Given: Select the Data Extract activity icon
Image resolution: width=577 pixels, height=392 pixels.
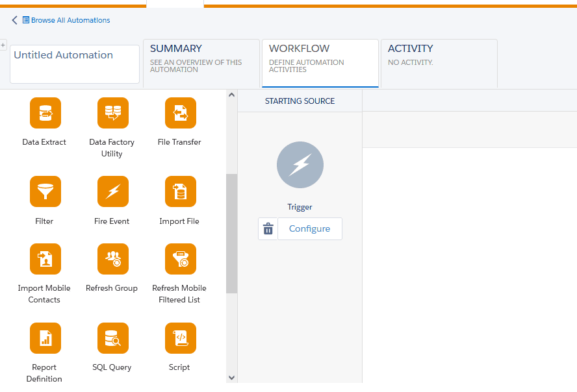Looking at the screenshot, I should click(x=45, y=113).
